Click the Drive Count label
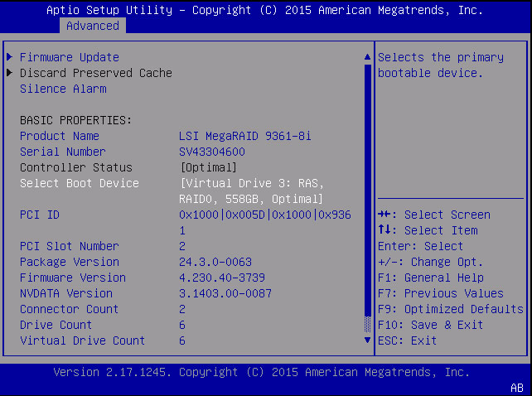Screen dimensions: 532x396 pyautogui.click(x=56, y=325)
